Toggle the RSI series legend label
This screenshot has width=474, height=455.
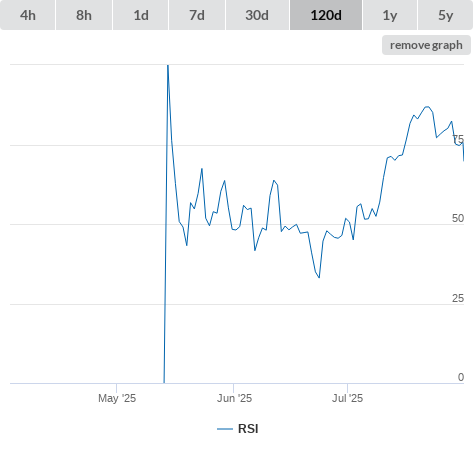tap(248, 429)
